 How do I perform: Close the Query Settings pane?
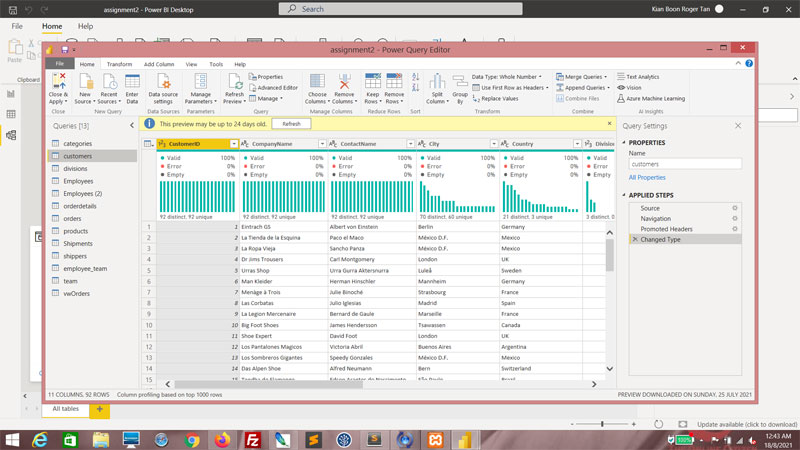pos(738,126)
